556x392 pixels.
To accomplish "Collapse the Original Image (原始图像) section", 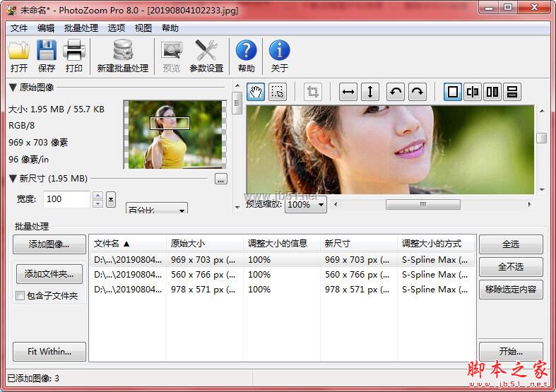I will pos(13,88).
